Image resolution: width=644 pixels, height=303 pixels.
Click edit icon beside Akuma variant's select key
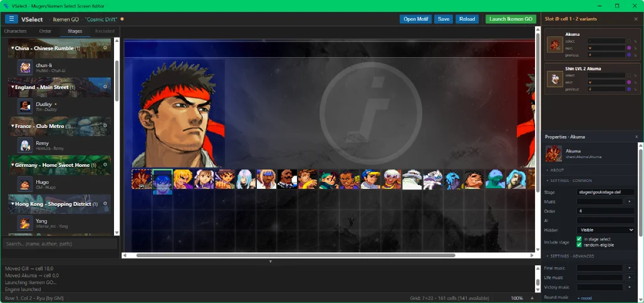[x=635, y=41]
